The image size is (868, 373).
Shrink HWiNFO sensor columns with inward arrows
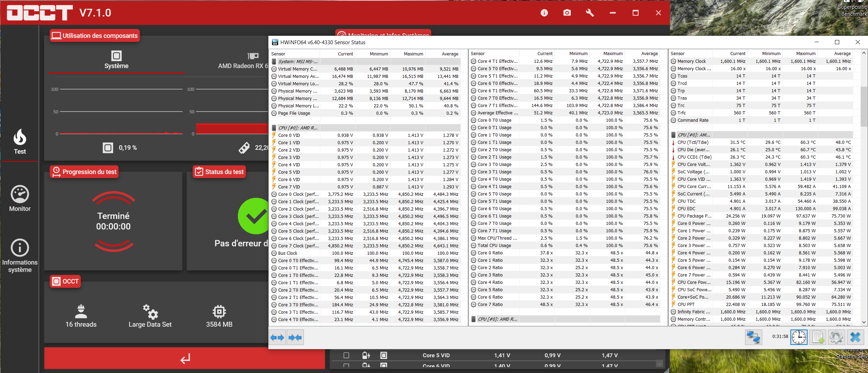295,338
